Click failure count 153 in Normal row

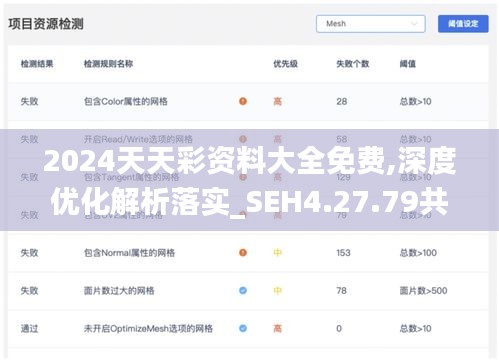pos(343,253)
